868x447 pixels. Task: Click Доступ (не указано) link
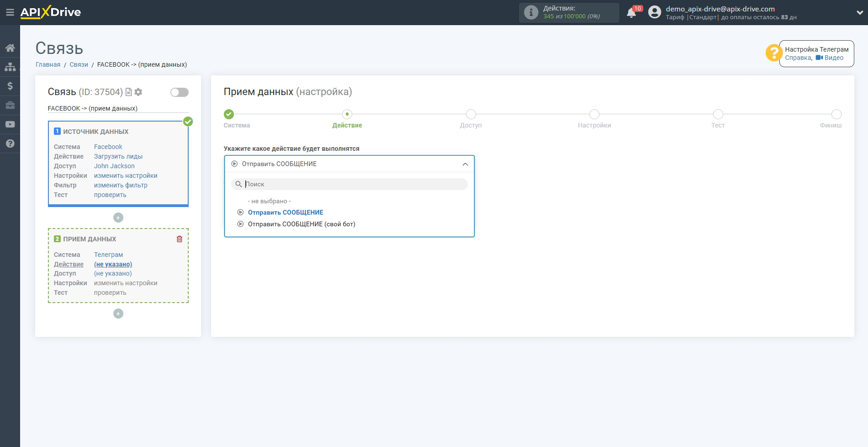tap(113, 273)
